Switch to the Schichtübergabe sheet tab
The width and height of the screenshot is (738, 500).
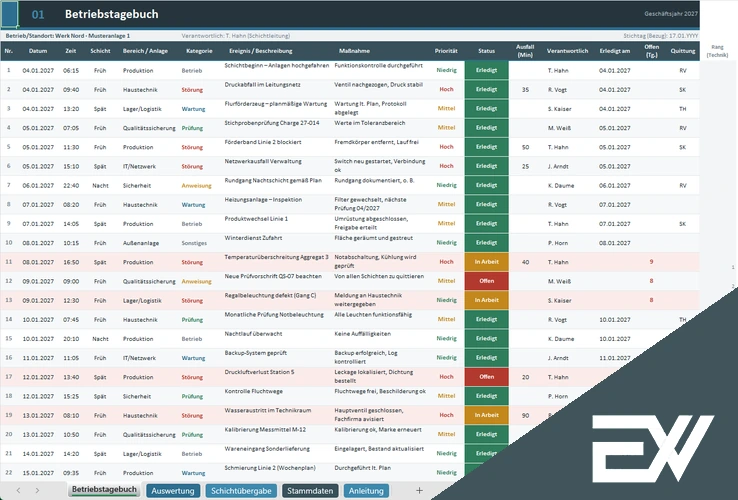coord(241,491)
